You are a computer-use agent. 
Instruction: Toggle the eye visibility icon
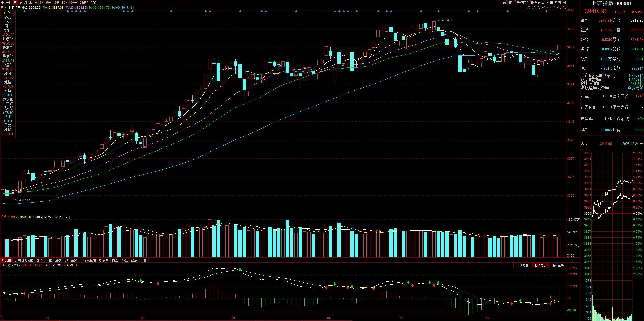(539, 8)
